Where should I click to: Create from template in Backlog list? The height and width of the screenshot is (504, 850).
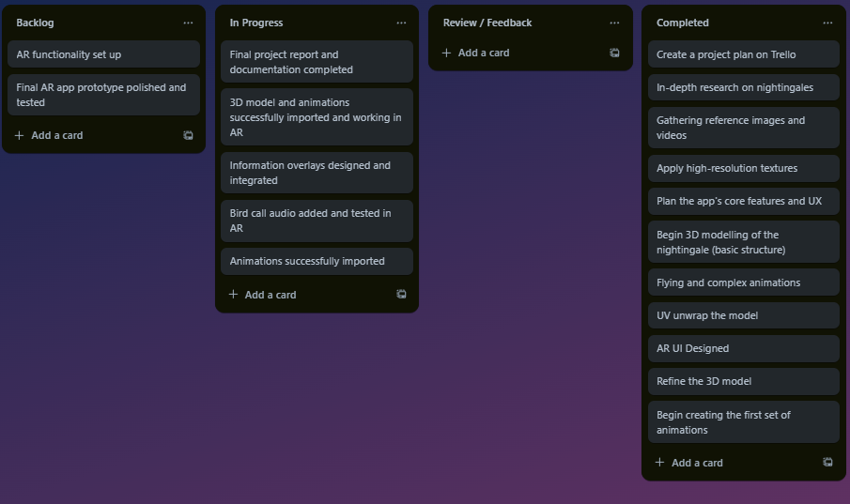188,135
